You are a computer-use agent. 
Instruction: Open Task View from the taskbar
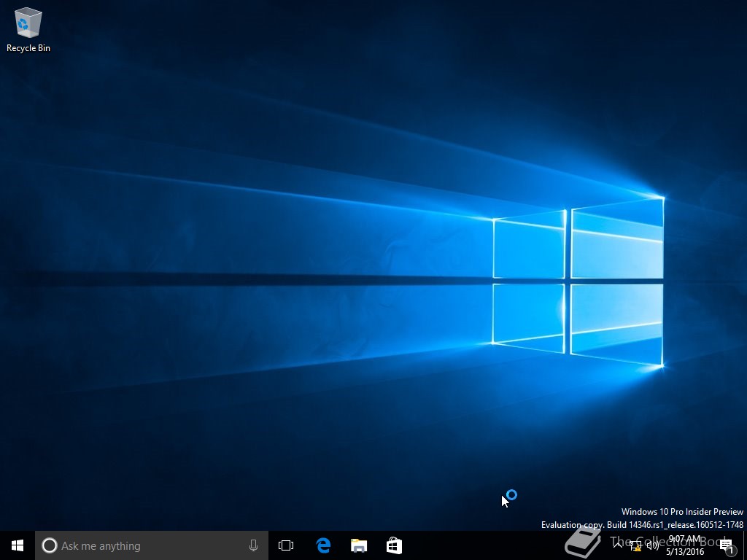[286, 545]
